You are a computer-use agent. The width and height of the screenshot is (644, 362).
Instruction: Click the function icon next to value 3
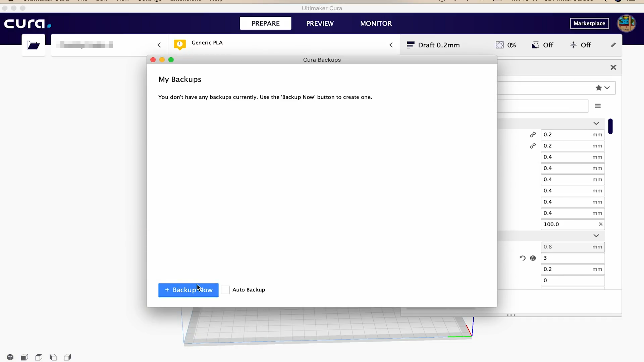tap(533, 258)
